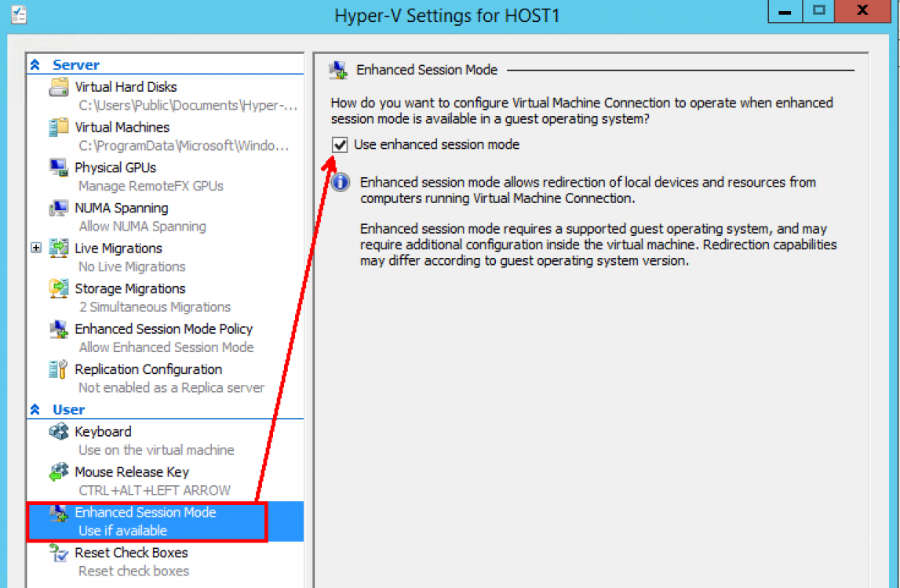Open Enhanced Session Mode Policy settings
Viewport: 900px width, 588px height.
163,328
